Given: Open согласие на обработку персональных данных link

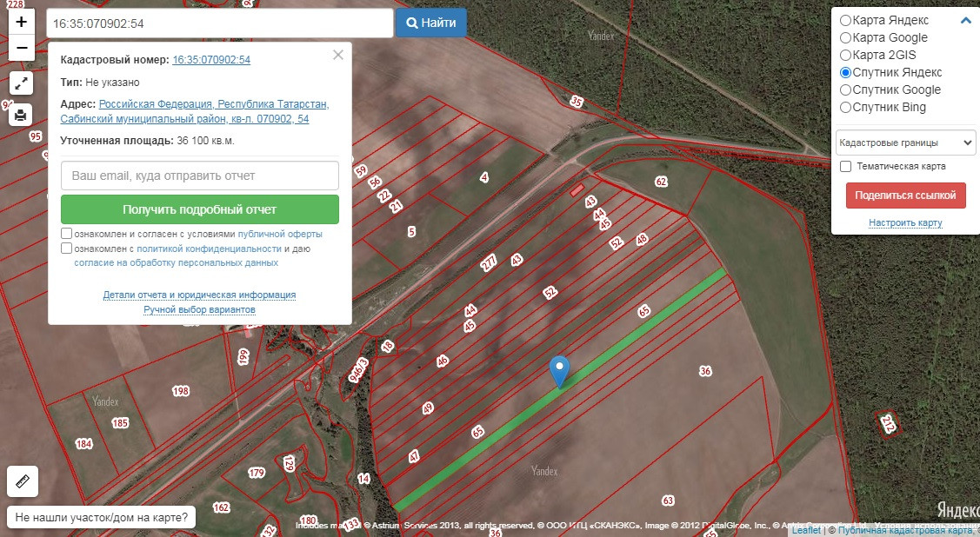Looking at the screenshot, I should click(x=177, y=263).
